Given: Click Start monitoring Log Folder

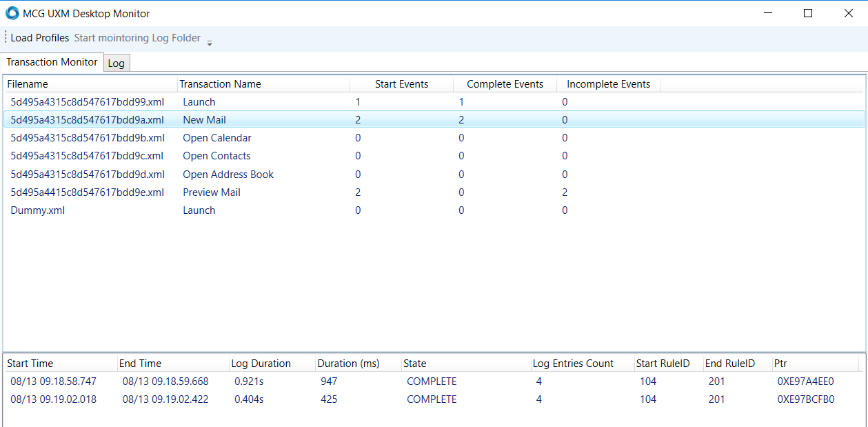Looking at the screenshot, I should point(137,38).
